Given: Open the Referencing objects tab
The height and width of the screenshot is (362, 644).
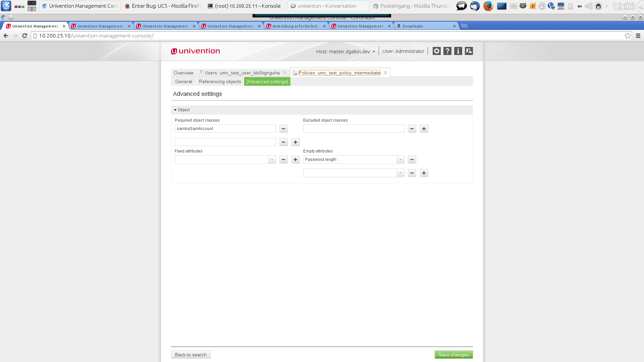Looking at the screenshot, I should pyautogui.click(x=220, y=81).
